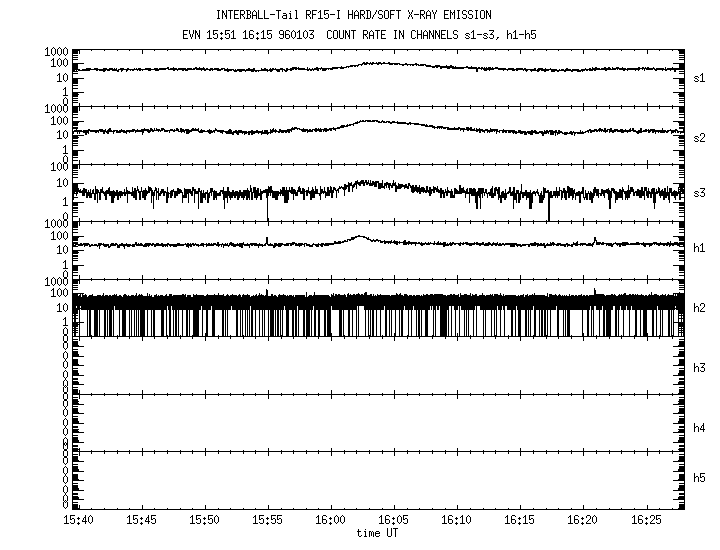Select the s2 channel label
The height and width of the screenshot is (550, 720).
pos(700,137)
